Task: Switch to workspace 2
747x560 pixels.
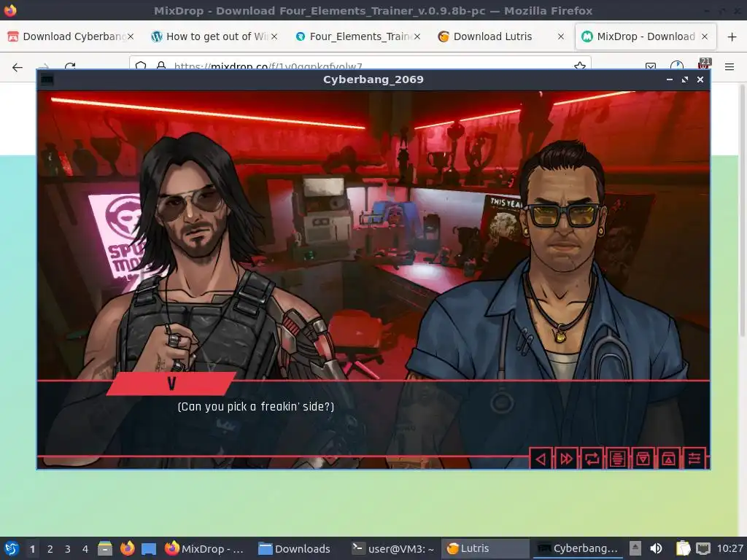Action: 50,549
